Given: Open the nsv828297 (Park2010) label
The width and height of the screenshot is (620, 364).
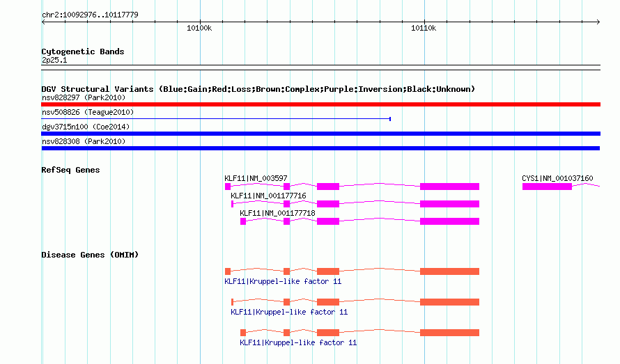Looking at the screenshot, I should pyautogui.click(x=84, y=97).
